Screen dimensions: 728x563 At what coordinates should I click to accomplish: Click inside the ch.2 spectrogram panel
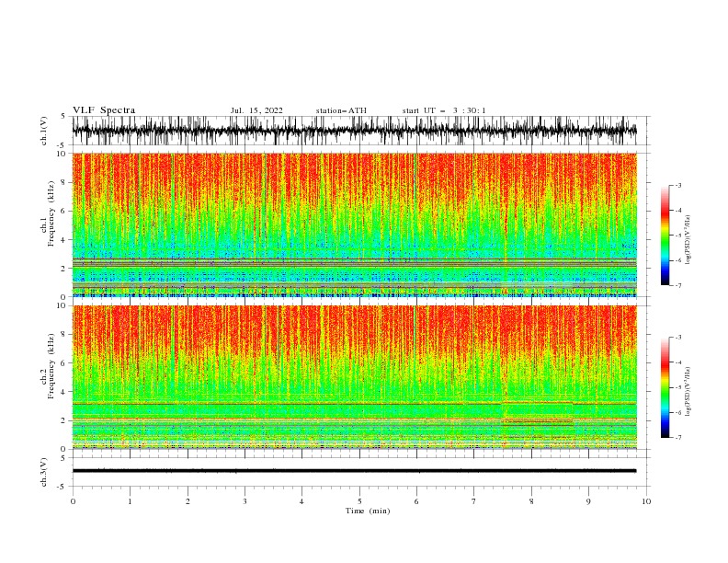tap(354, 377)
